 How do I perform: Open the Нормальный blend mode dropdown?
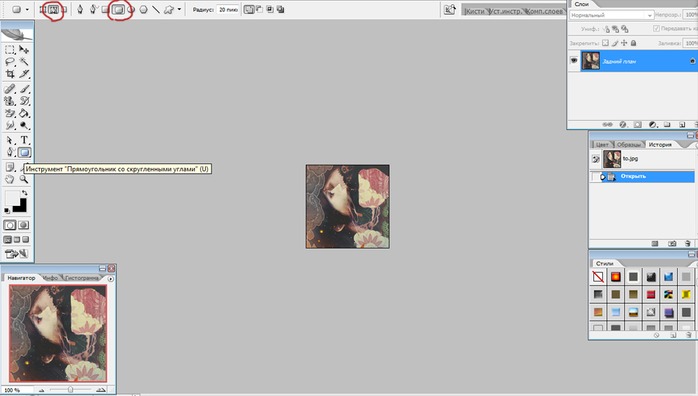tap(612, 15)
